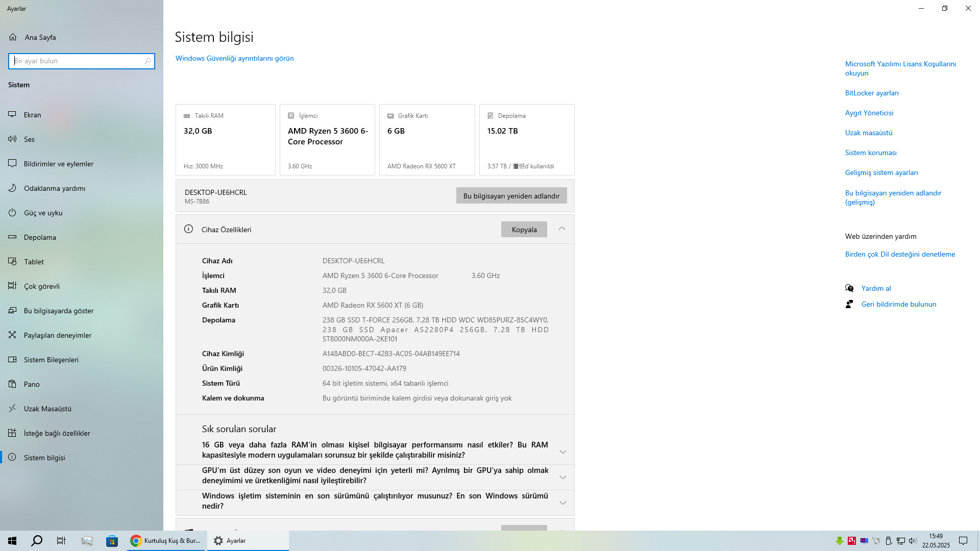
Task: Click Cihaz Kimliği value A148ABD0-BEC7
Action: (x=391, y=354)
